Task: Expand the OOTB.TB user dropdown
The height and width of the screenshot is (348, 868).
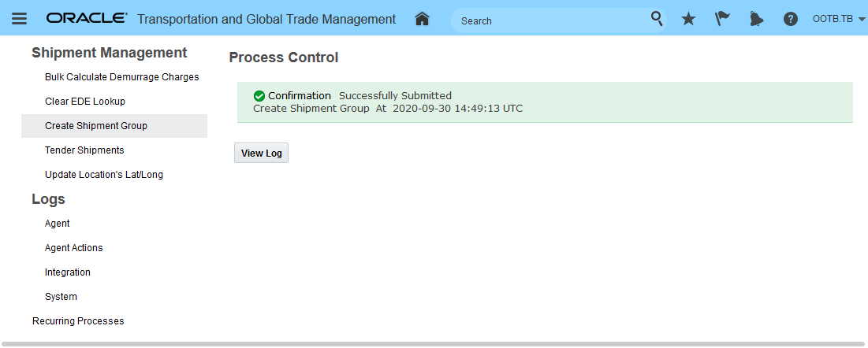Action: pyautogui.click(x=837, y=19)
